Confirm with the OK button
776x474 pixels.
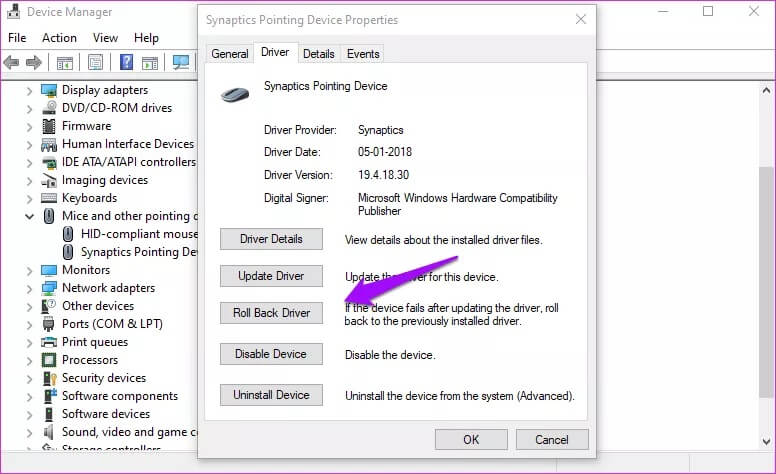click(471, 439)
